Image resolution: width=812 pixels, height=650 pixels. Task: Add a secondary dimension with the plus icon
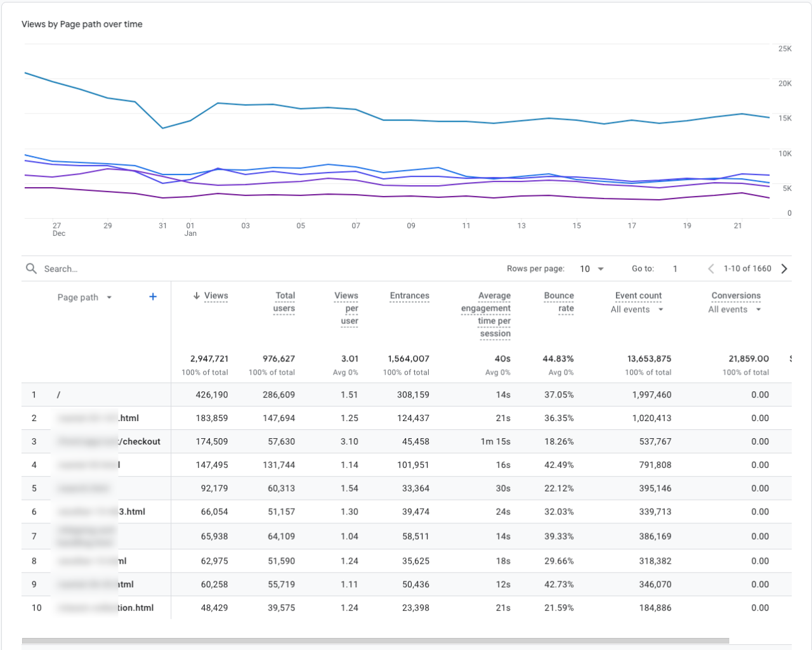(x=152, y=296)
